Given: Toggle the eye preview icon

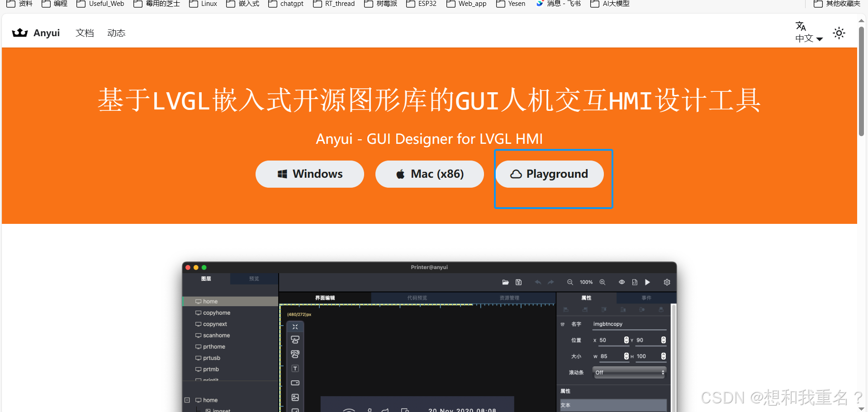Looking at the screenshot, I should (x=621, y=282).
